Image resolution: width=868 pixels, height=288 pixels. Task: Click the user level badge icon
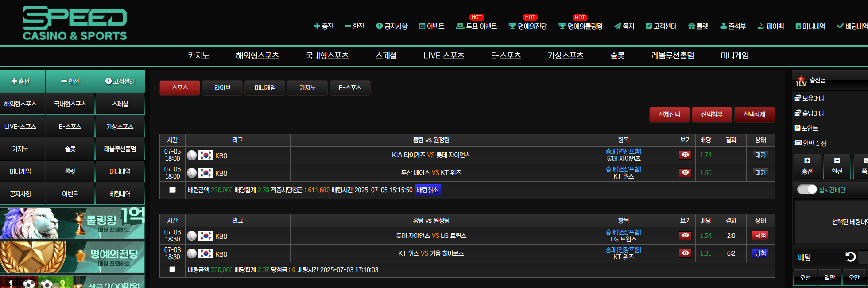801,81
